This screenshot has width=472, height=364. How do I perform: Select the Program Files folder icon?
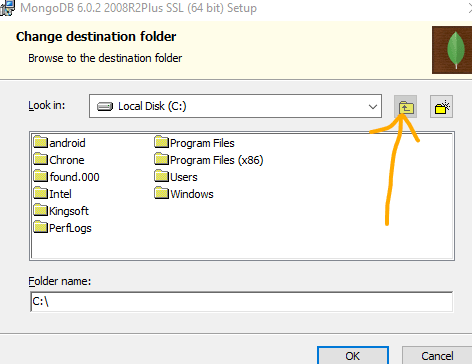(162, 142)
